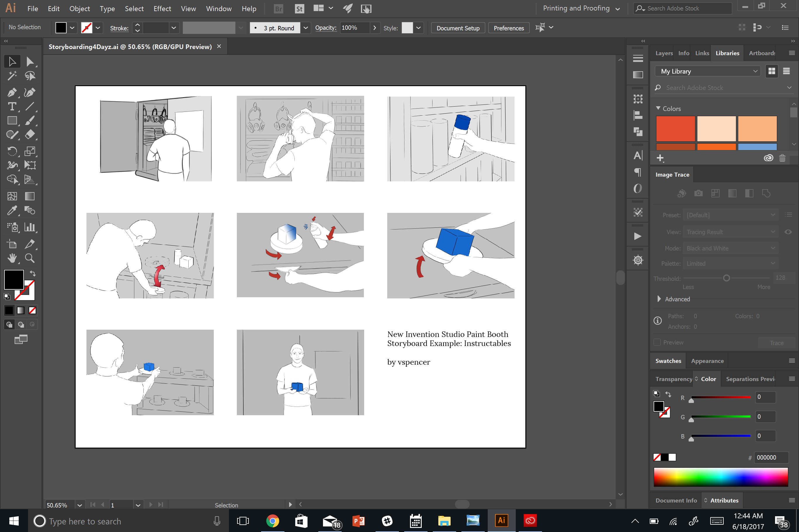Image resolution: width=799 pixels, height=532 pixels.
Task: Open the 3 pt. Round brush dropdown
Action: [305, 28]
